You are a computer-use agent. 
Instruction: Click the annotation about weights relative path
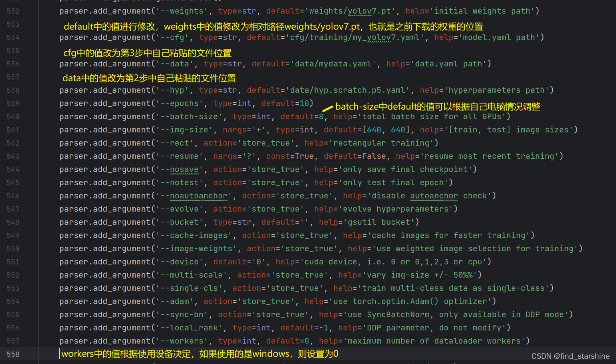[274, 26]
